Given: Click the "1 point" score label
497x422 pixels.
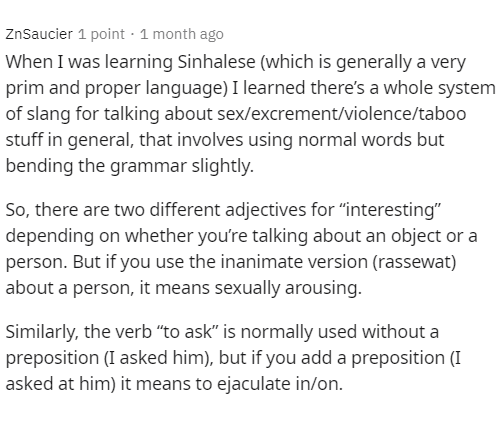Looking at the screenshot, I should 101,34.
